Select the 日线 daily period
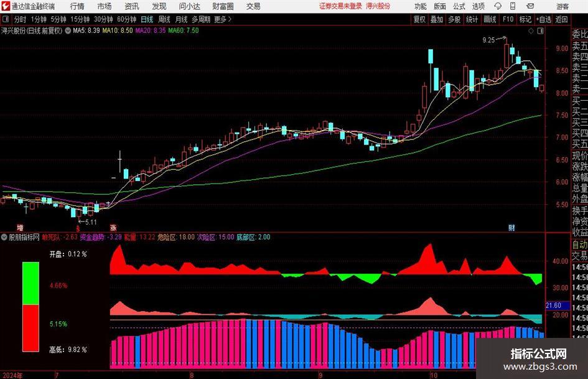This screenshot has height=379, width=588. [x=147, y=19]
